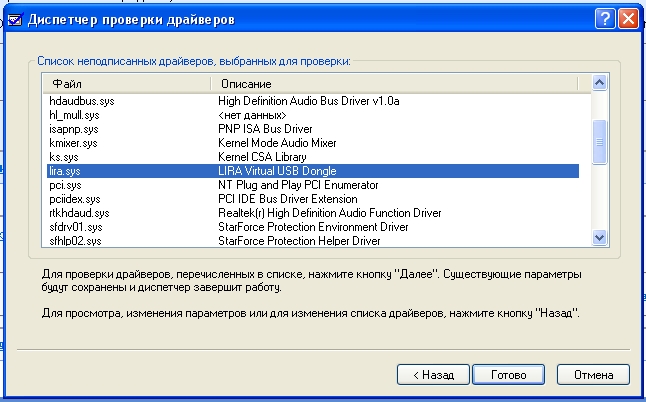
Task: Choose isapnp.sys PNP ISA Bus Driver
Action: (74, 129)
